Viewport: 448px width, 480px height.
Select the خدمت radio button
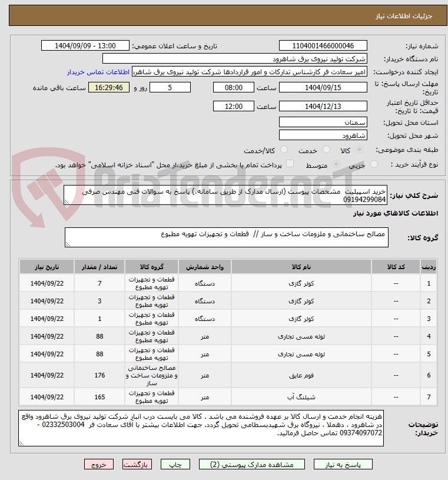pyautogui.click(x=327, y=150)
